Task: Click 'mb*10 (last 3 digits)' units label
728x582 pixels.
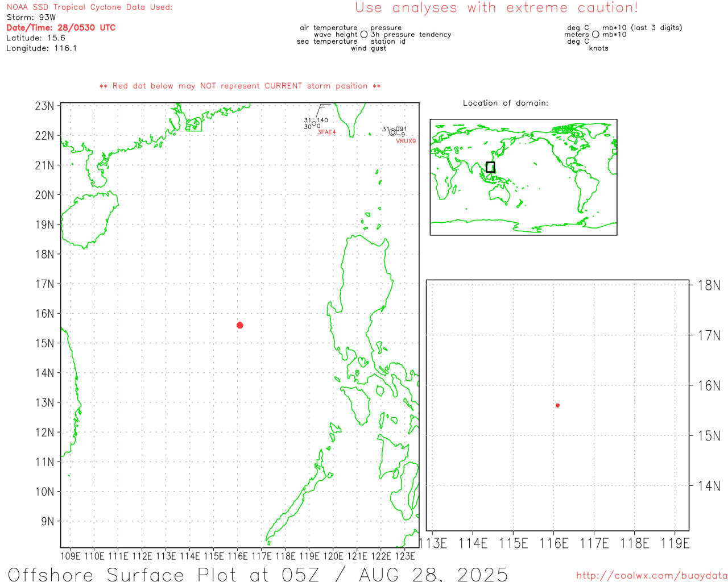Action: point(642,28)
